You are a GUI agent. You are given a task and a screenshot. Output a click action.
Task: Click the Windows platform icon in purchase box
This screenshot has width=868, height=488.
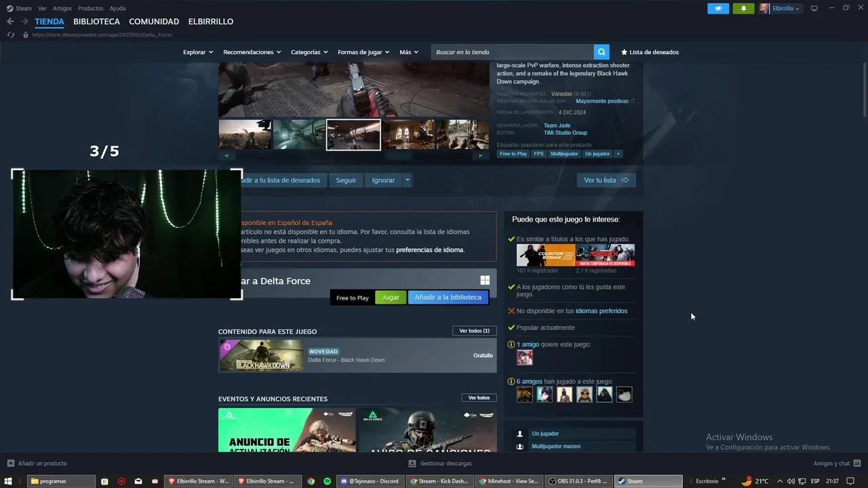(x=485, y=280)
